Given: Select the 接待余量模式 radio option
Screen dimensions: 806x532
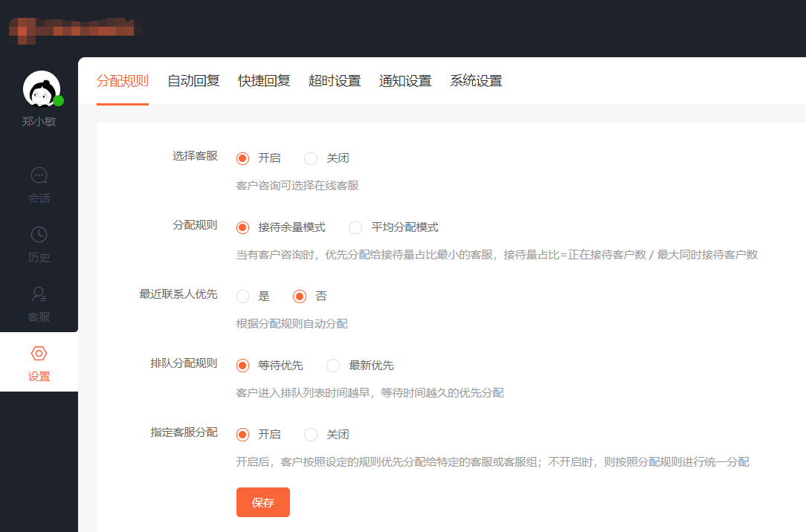Looking at the screenshot, I should [x=242, y=227].
